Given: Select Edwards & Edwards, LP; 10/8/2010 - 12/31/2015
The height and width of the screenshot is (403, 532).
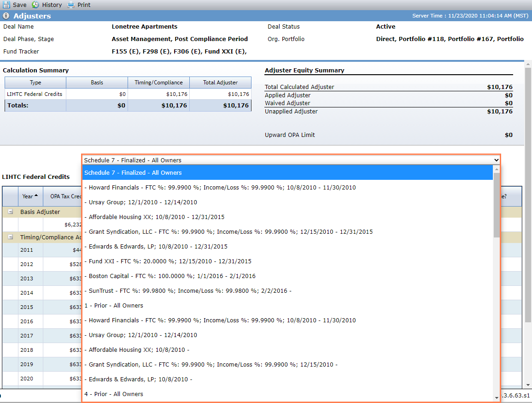Looking at the screenshot, I should 287,247.
